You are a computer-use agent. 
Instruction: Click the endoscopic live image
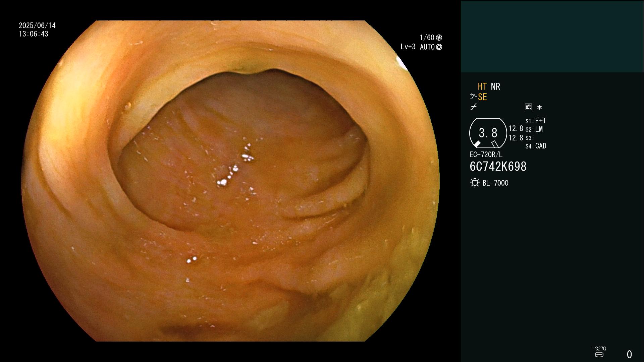(x=230, y=181)
